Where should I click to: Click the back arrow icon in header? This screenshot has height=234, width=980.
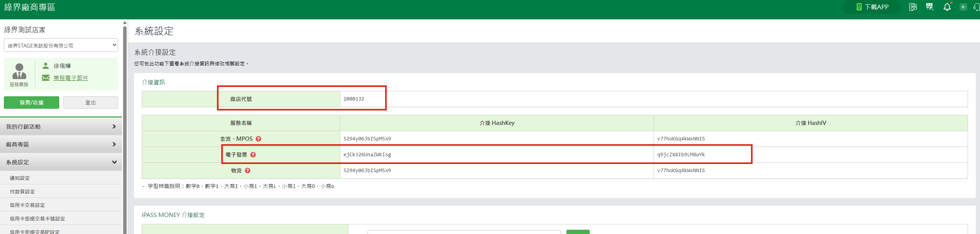963,7
